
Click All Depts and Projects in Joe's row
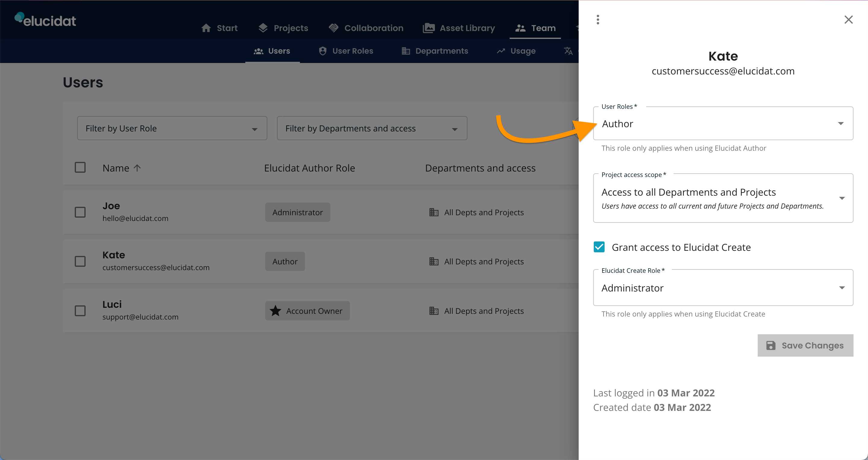click(484, 212)
